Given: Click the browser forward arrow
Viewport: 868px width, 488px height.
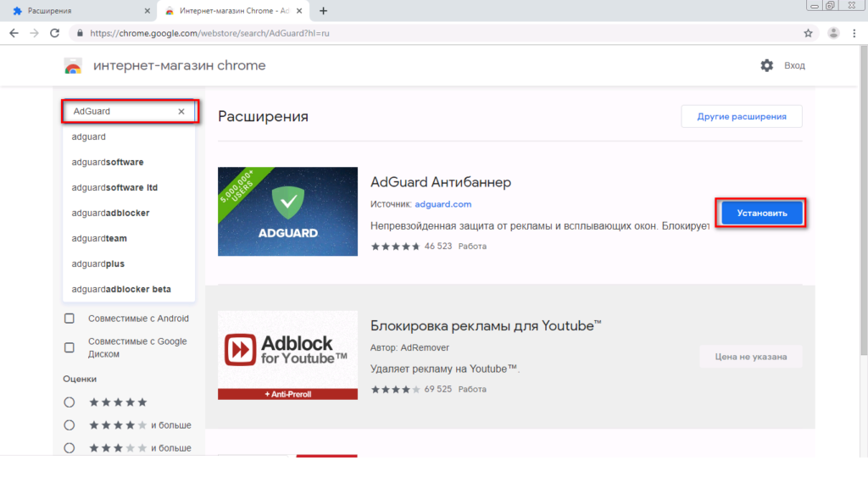Looking at the screenshot, I should [34, 33].
